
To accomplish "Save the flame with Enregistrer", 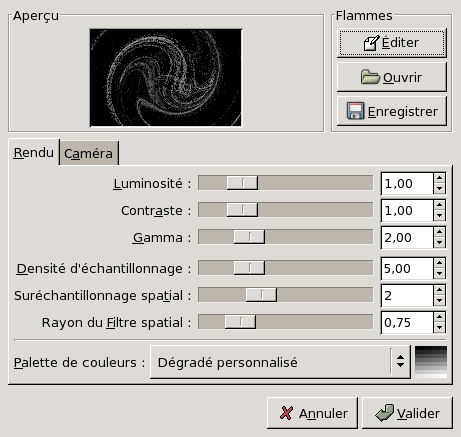I will tap(392, 111).
